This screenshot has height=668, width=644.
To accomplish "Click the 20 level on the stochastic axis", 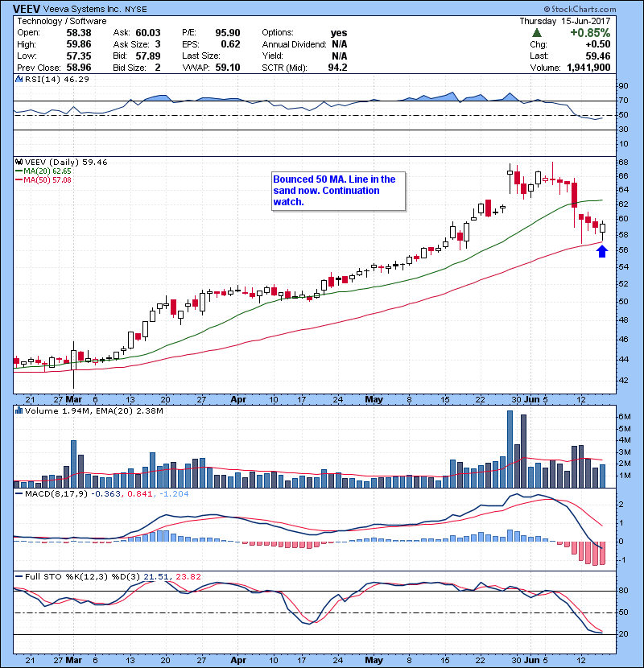I will click(623, 633).
